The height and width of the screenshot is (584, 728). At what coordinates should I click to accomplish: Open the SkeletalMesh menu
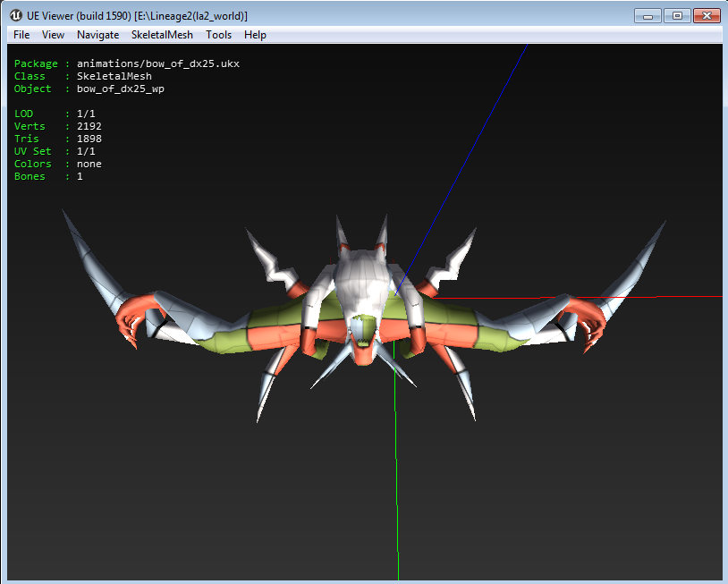[x=162, y=35]
